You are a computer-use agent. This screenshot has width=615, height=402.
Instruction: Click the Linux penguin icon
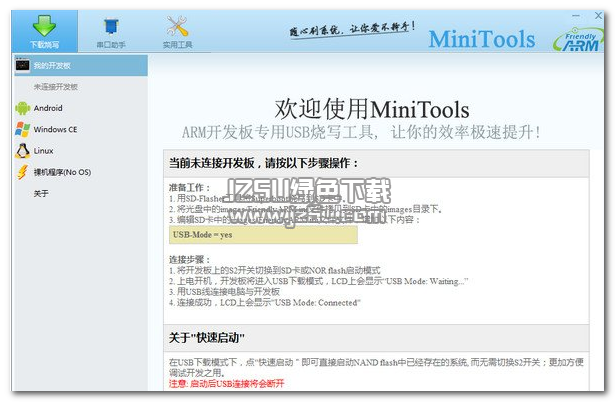point(23,151)
